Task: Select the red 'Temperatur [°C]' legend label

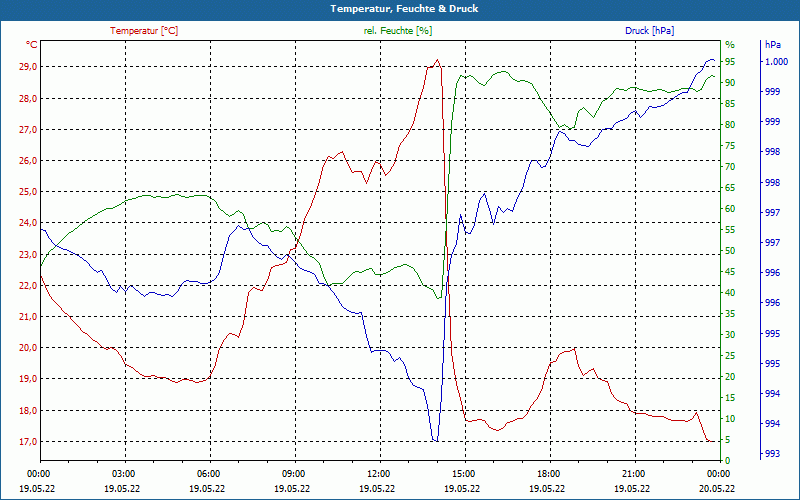Action: click(144, 31)
